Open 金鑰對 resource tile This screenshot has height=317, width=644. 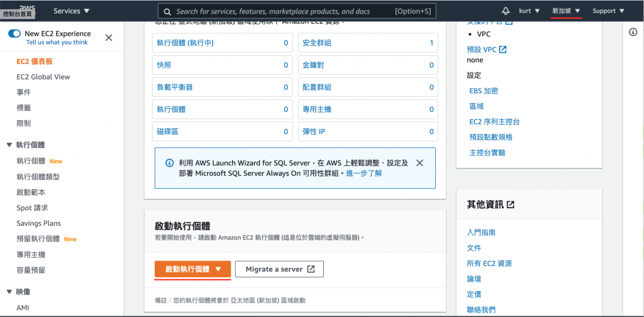pyautogui.click(x=368, y=65)
